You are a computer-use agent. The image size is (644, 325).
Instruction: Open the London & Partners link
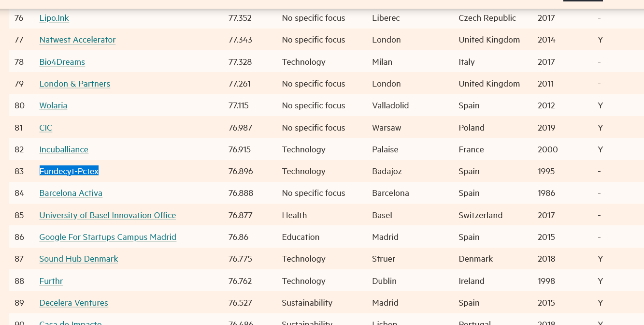74,84
